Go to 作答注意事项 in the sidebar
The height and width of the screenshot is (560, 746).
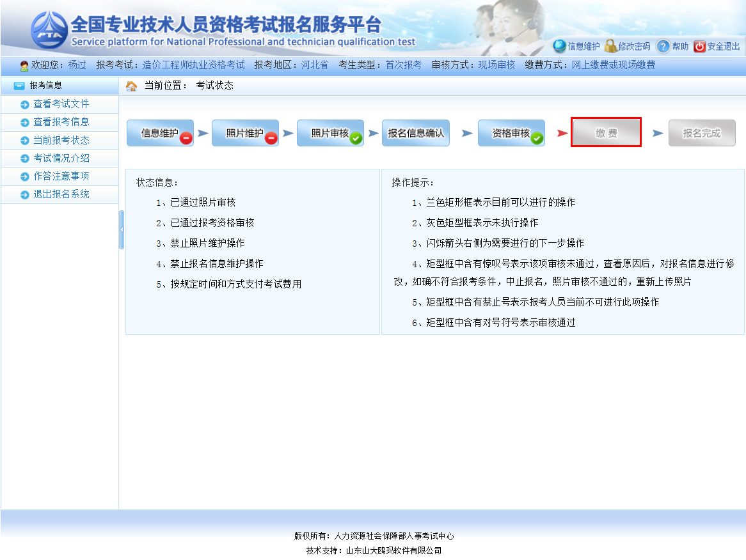tap(61, 176)
